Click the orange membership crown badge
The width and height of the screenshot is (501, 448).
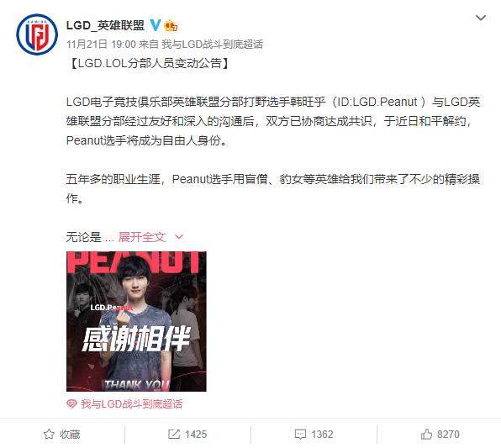click(x=171, y=25)
